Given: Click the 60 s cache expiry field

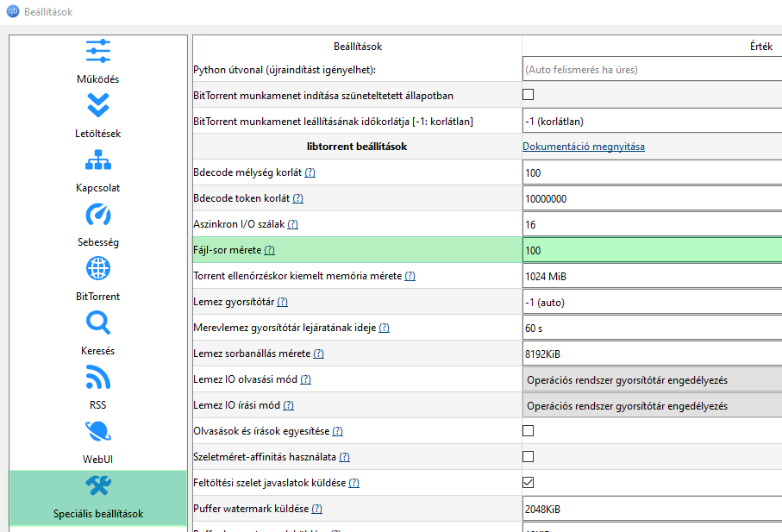Looking at the screenshot, I should [652, 328].
